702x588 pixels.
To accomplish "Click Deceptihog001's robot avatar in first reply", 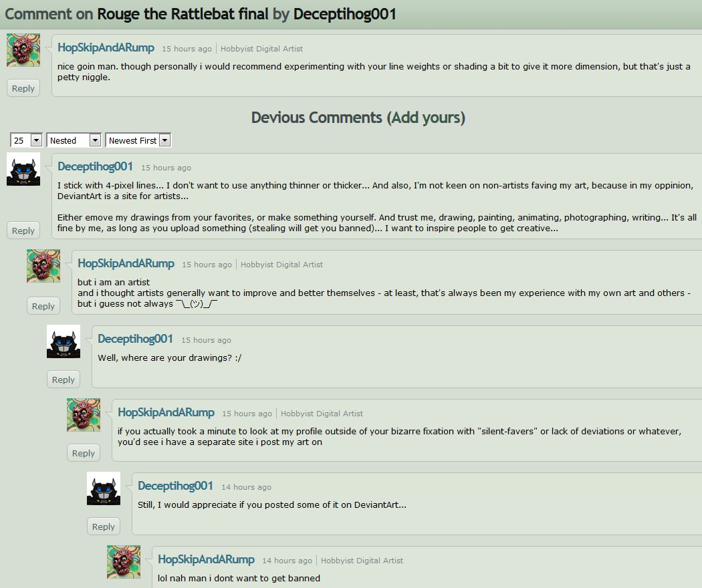I will tap(23, 169).
